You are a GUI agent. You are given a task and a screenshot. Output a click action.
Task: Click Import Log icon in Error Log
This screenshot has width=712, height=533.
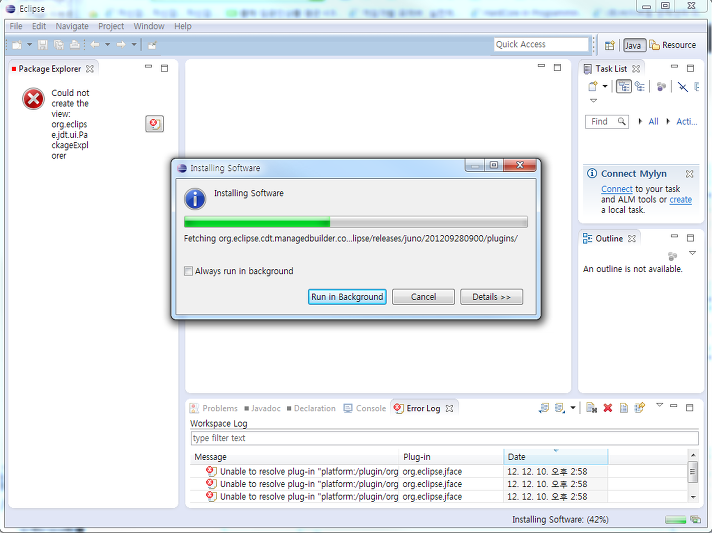[x=560, y=408]
